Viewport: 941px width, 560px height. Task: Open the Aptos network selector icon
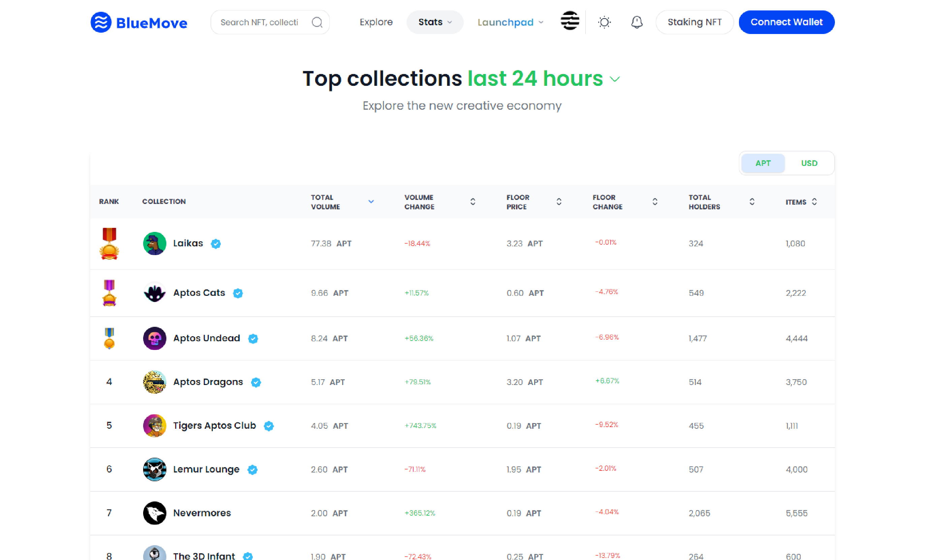[570, 21]
